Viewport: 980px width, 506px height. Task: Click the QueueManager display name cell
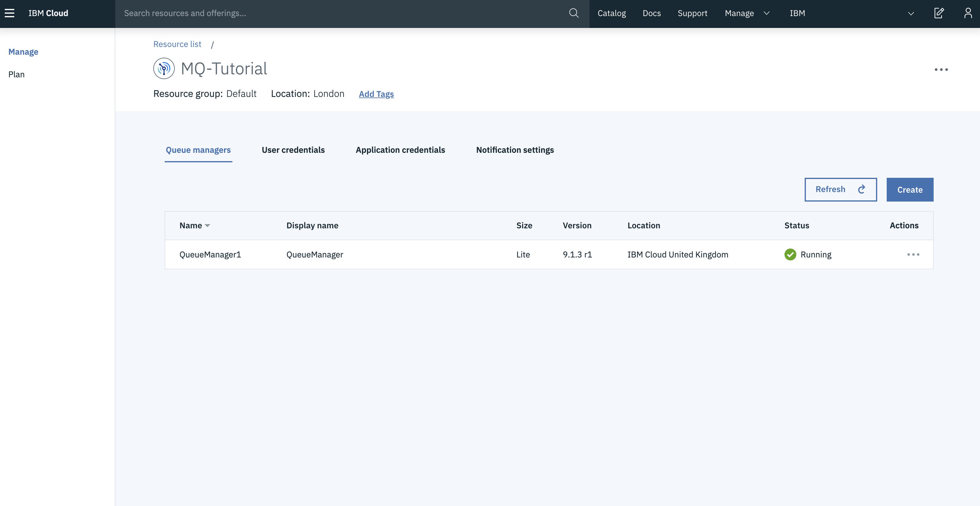315,254
